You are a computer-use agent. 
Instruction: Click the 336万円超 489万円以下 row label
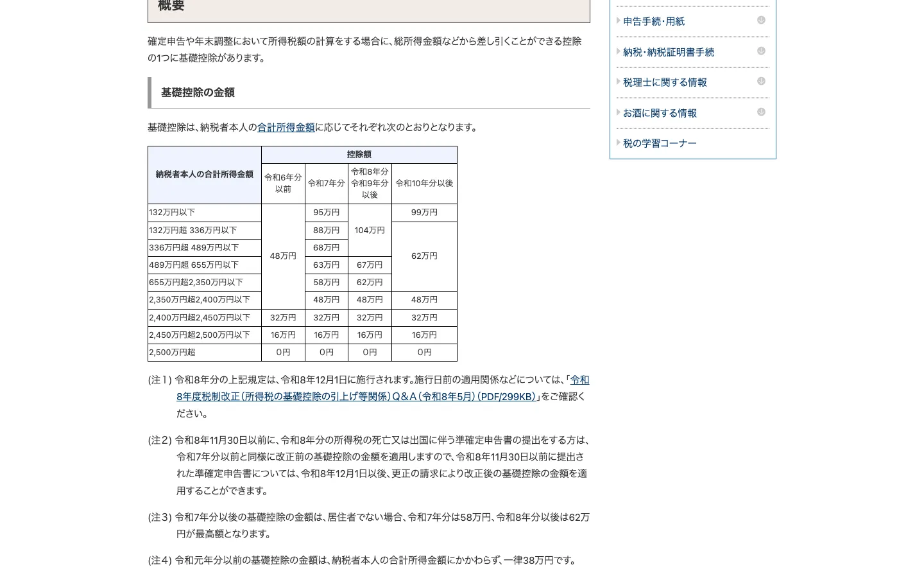pyautogui.click(x=205, y=247)
